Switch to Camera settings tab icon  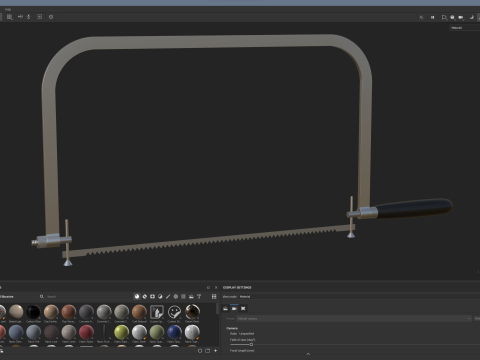(x=234, y=308)
